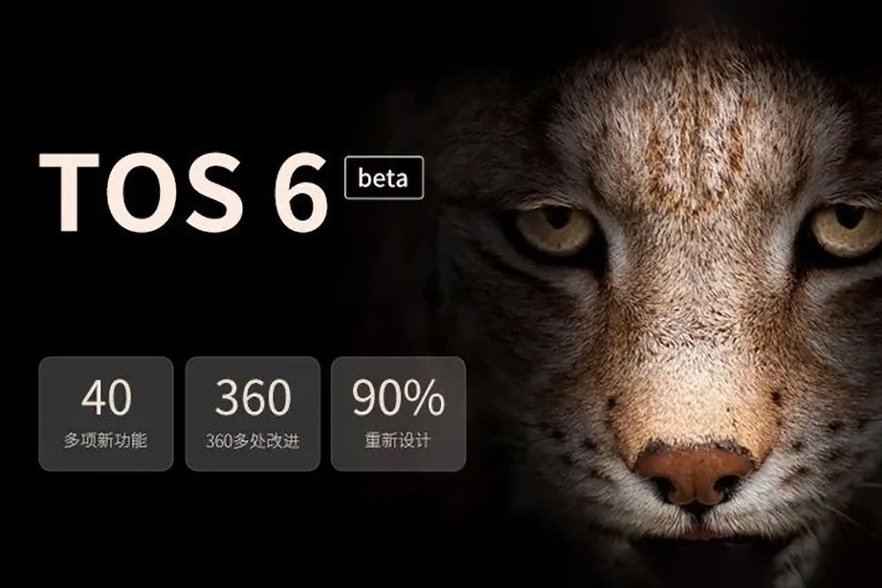Click the lynx's eye cut off at the image edge
The height and width of the screenshot is (588, 882).
847,229
